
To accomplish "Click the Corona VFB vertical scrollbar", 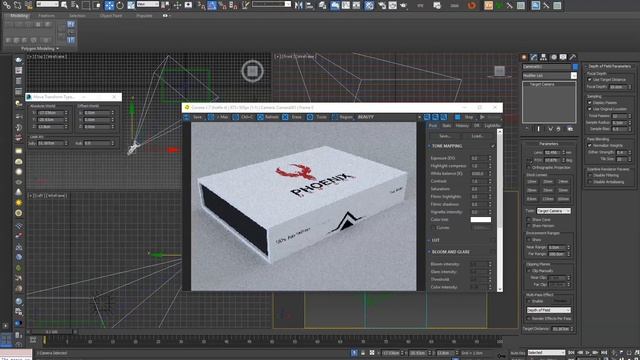I will click(x=500, y=210).
